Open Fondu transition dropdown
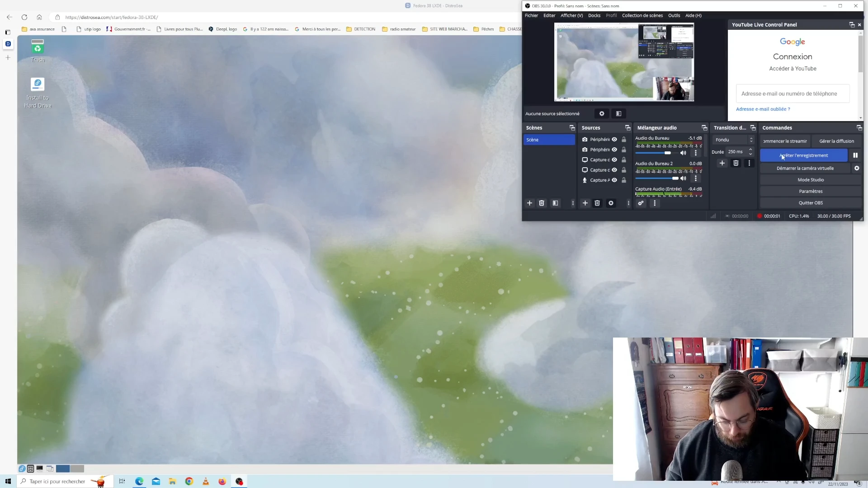 pos(733,140)
